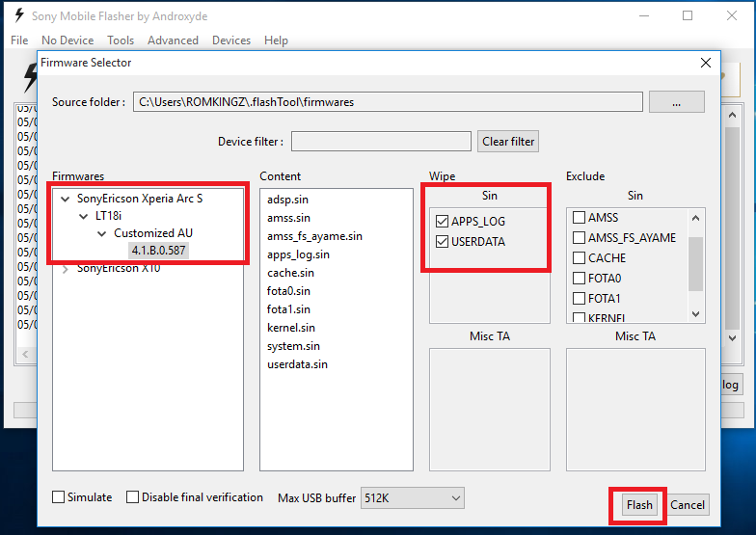Open the Devices menu
Image resolution: width=756 pixels, height=535 pixels.
pos(231,40)
